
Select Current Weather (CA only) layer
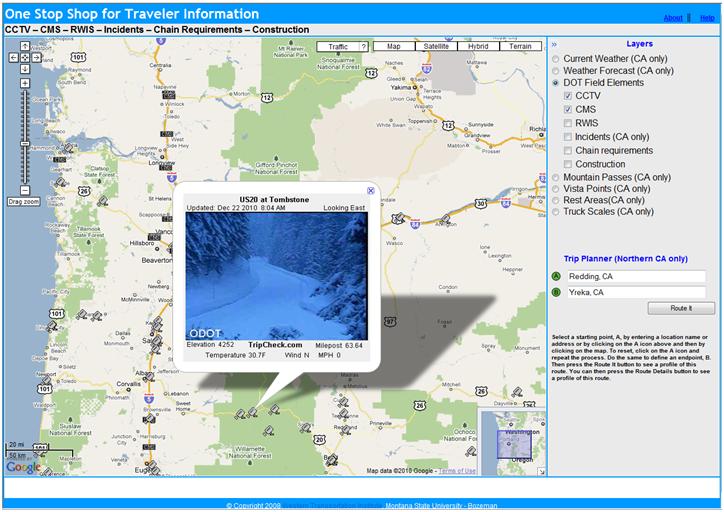tap(555, 59)
